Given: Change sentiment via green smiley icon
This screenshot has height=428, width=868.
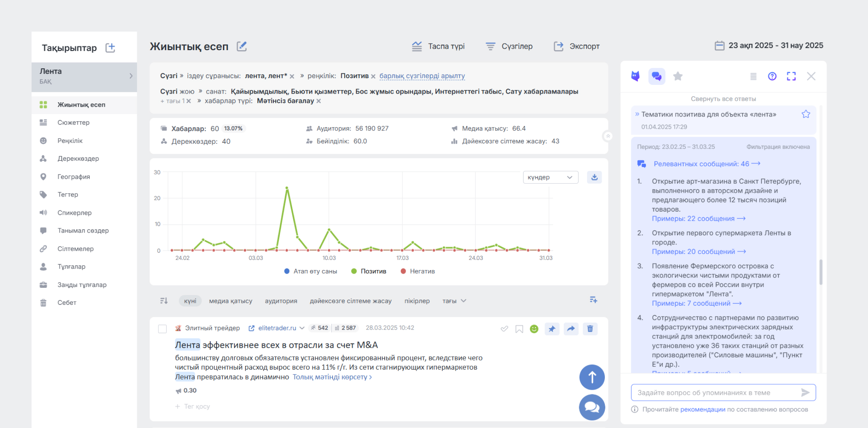Looking at the screenshot, I should [x=534, y=329].
